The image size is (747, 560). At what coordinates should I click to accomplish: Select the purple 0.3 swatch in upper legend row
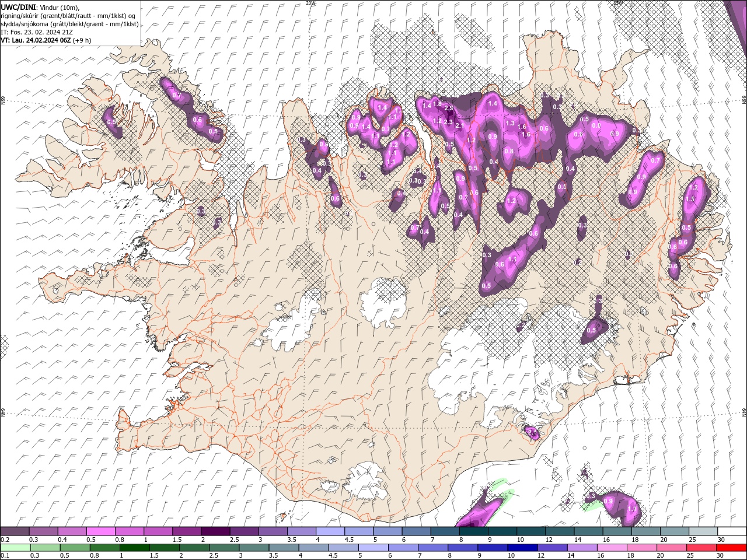coord(43,531)
